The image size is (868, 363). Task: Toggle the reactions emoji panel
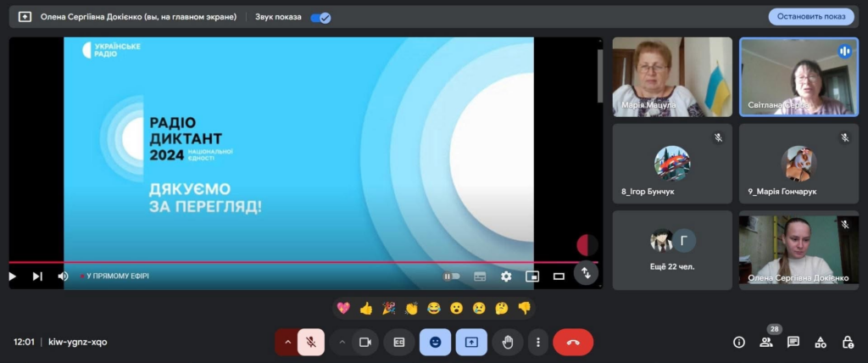435,342
